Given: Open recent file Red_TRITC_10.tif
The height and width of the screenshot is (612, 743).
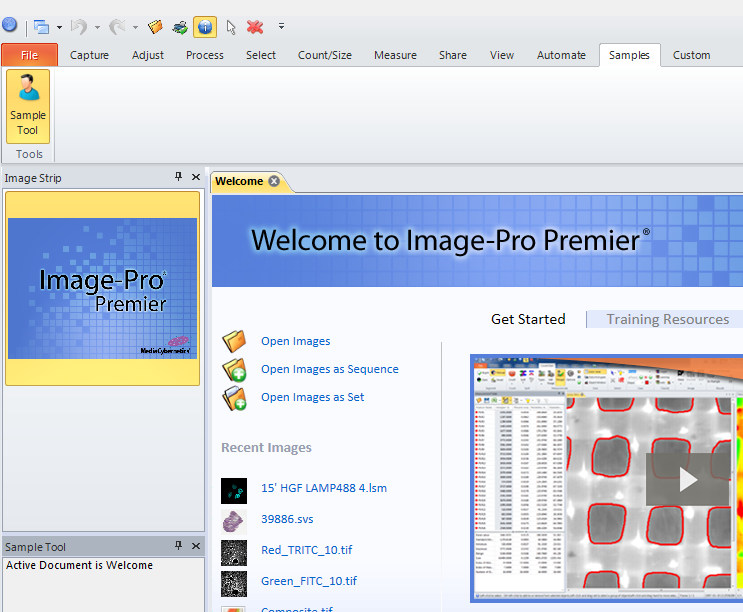Looking at the screenshot, I should [307, 550].
